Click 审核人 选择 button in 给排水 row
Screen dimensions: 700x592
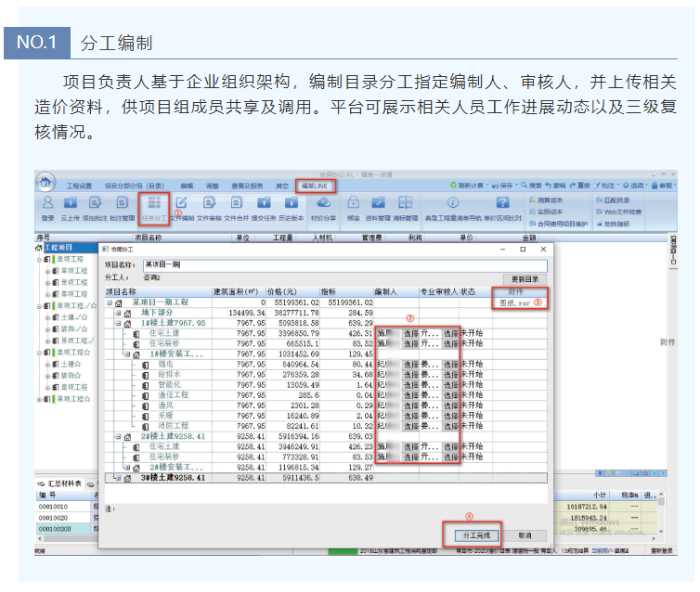pyautogui.click(x=451, y=375)
